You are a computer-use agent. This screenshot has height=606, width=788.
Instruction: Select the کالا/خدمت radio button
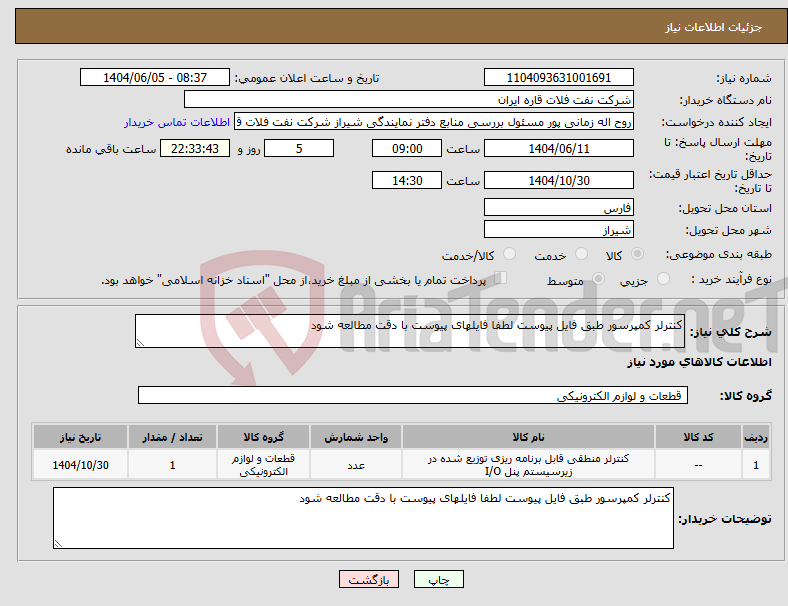coord(509,254)
